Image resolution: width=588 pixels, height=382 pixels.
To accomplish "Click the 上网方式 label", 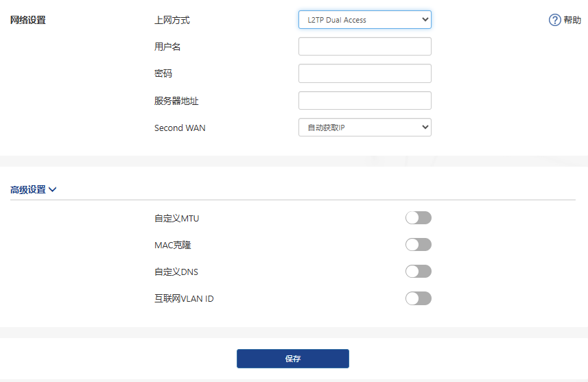I will click(x=172, y=21).
